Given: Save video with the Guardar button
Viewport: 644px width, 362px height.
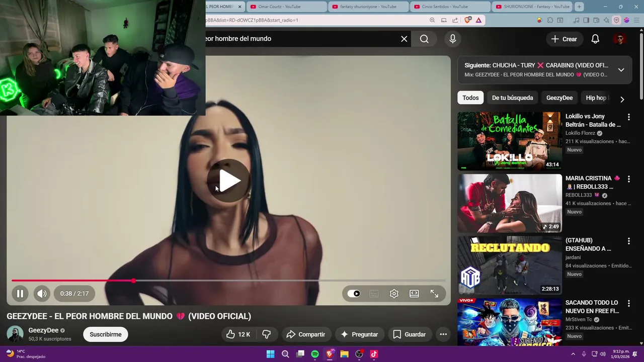Looking at the screenshot, I should (409, 334).
